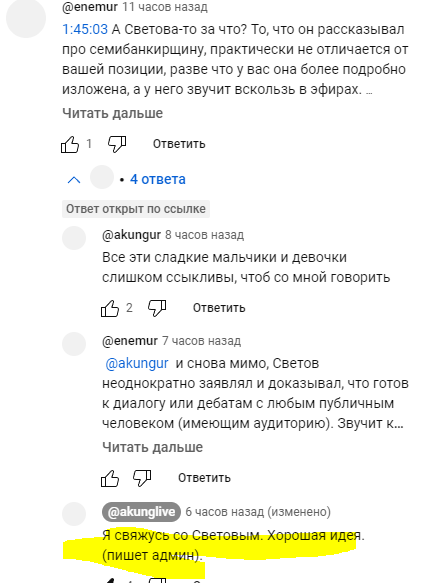Reply to the top @enemur comment
Screen dimensions: 443x583
[x=179, y=144]
